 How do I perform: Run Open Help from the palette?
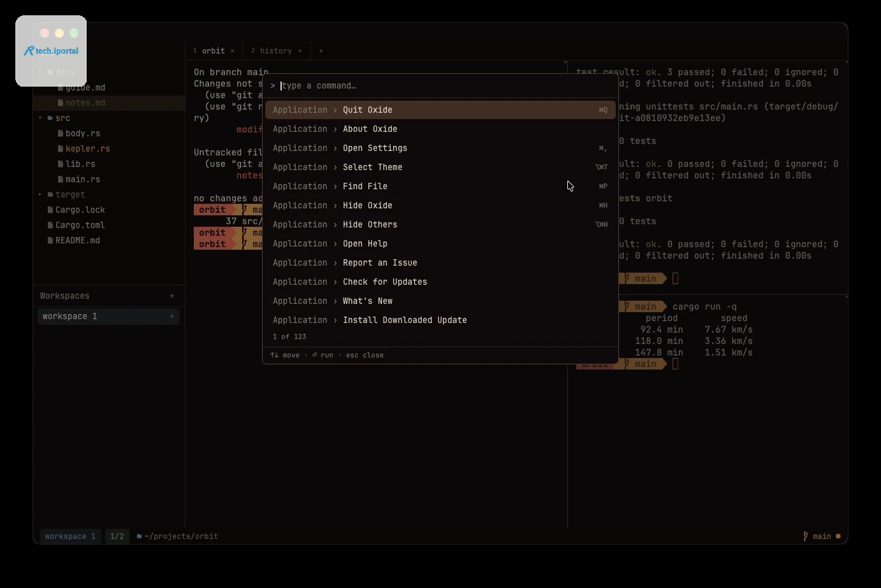point(440,244)
